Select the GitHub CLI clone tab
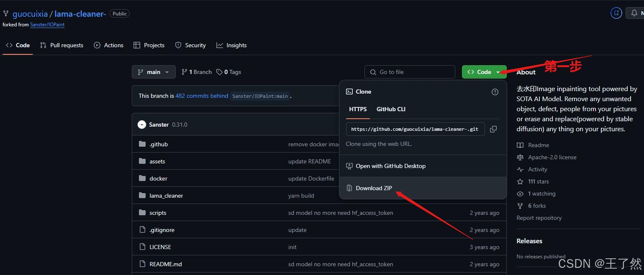 (391, 109)
